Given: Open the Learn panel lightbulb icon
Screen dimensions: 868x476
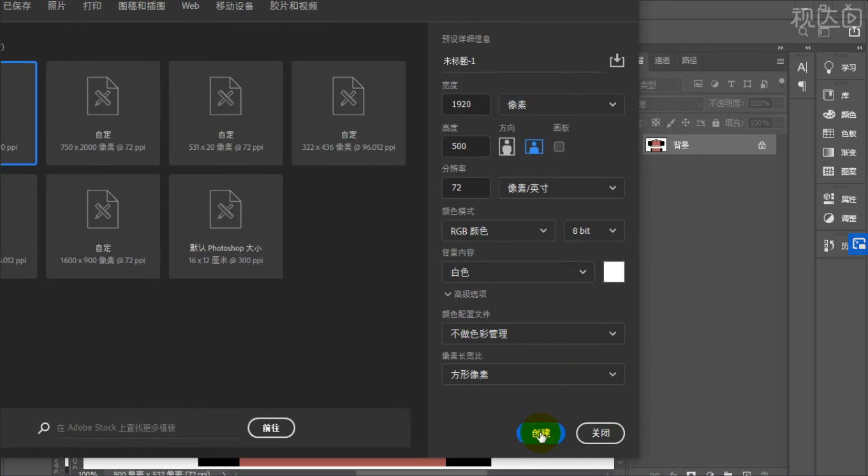Looking at the screenshot, I should (x=828, y=67).
